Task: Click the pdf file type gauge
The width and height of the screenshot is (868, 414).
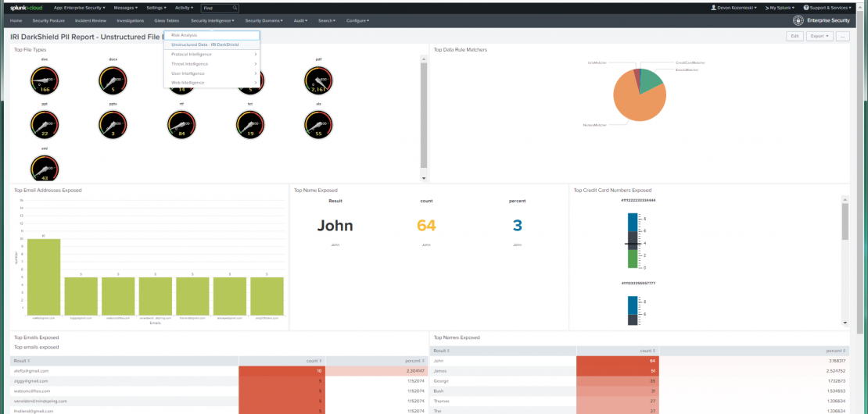Action: coord(318,80)
